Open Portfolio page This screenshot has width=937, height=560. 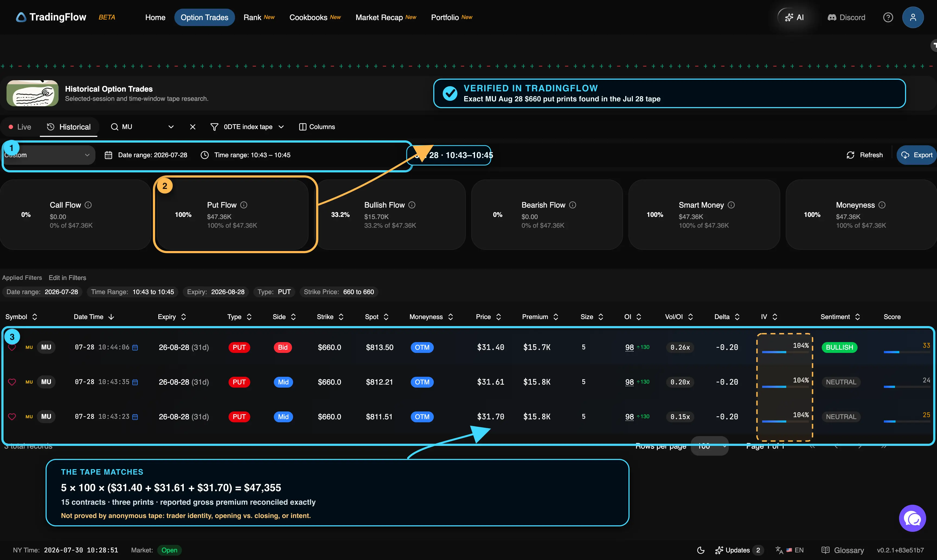(x=451, y=17)
